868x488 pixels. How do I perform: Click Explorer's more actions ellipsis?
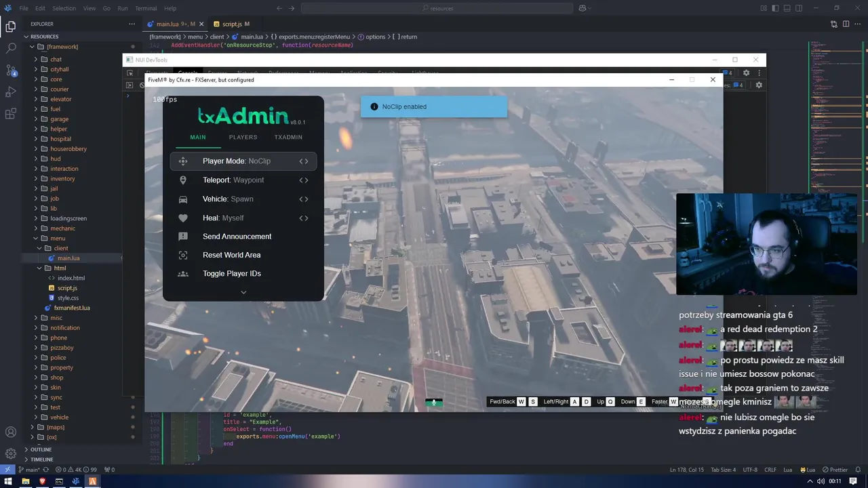(x=132, y=24)
